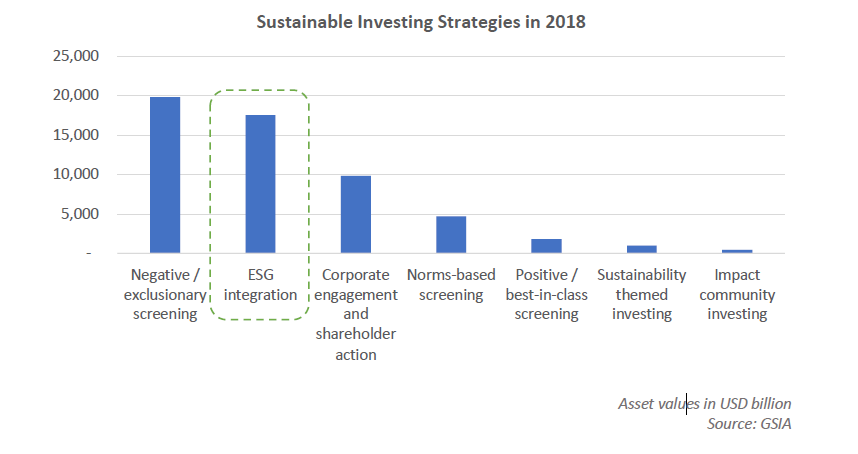Select the 'Sustainability themed investing' label
Screen dimensions: 858x454
coord(641,294)
